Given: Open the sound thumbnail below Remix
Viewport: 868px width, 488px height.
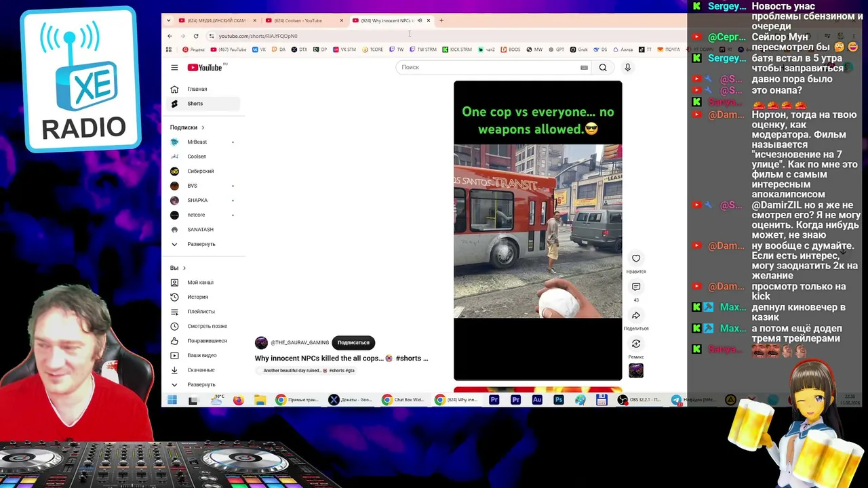Looking at the screenshot, I should coord(636,370).
